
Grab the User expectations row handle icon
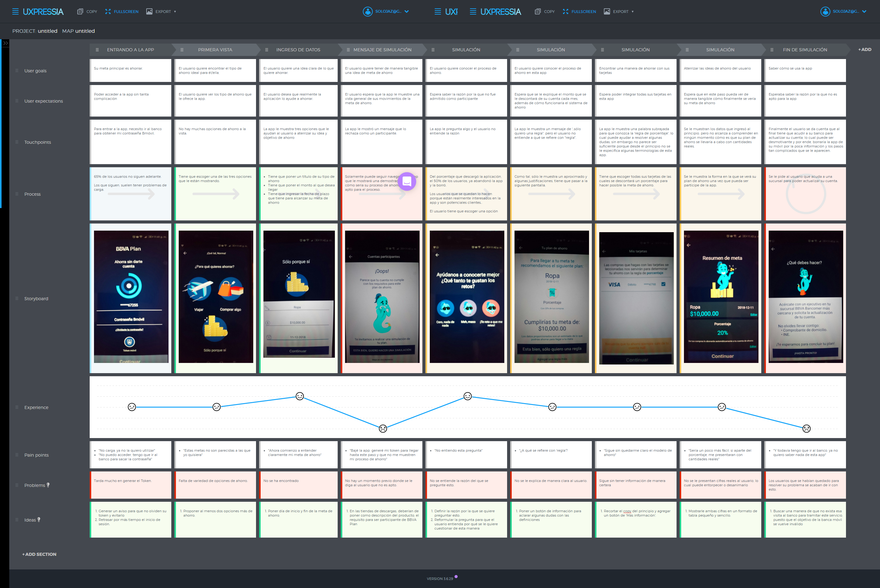(16, 101)
